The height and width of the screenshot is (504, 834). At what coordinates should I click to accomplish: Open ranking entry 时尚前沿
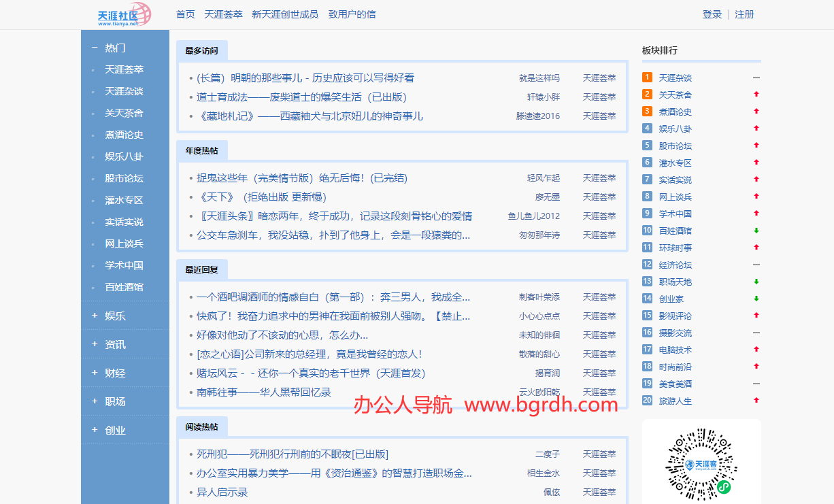pos(675,367)
